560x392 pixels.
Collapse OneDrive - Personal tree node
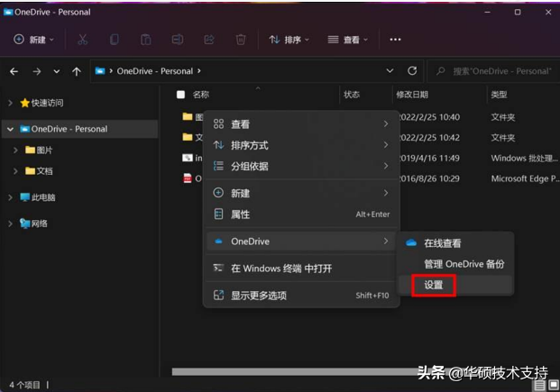pyautogui.click(x=10, y=129)
